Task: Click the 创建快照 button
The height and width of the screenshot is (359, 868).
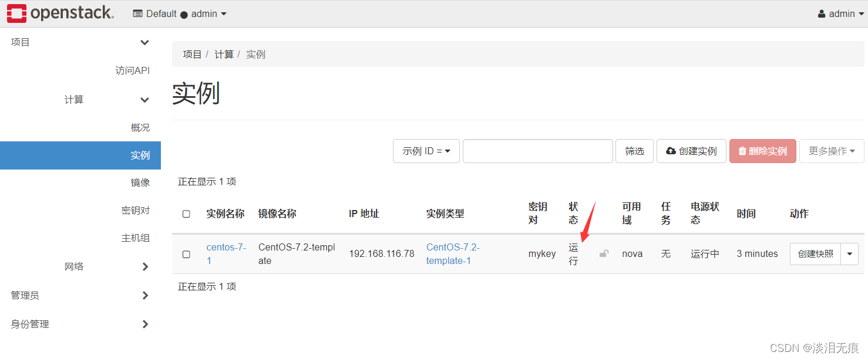Action: tap(815, 254)
